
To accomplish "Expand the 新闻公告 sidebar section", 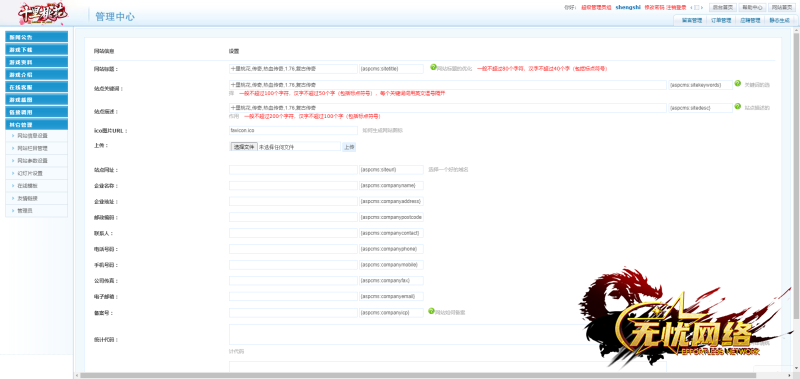I will point(36,37).
